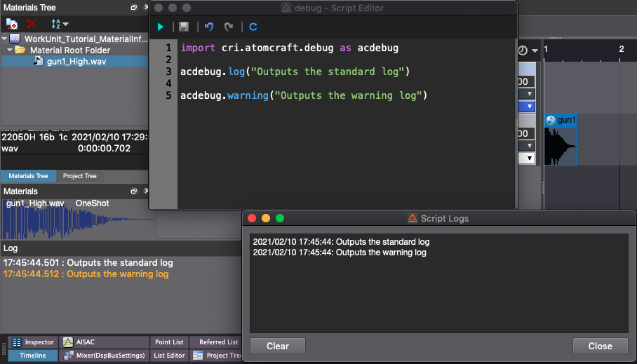Click the Mixer tab icon
The height and width of the screenshot is (364, 637).
click(x=69, y=356)
